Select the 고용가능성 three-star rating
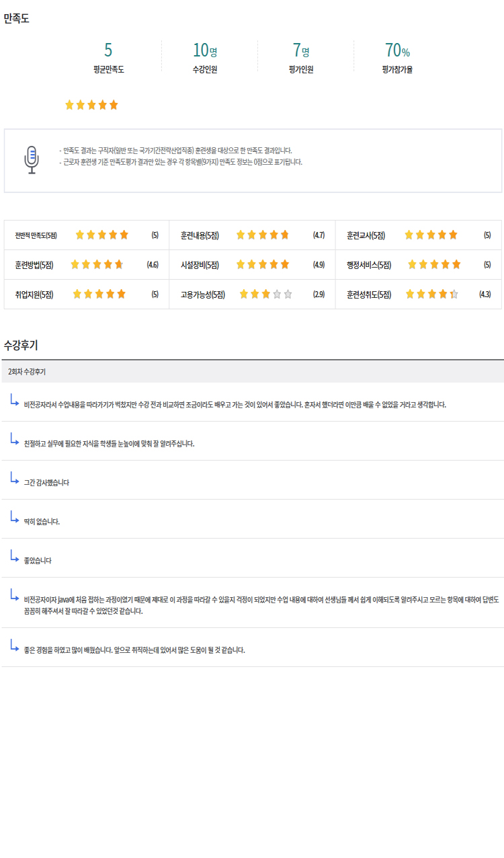Screen dimensions: 504x858 pos(266,295)
